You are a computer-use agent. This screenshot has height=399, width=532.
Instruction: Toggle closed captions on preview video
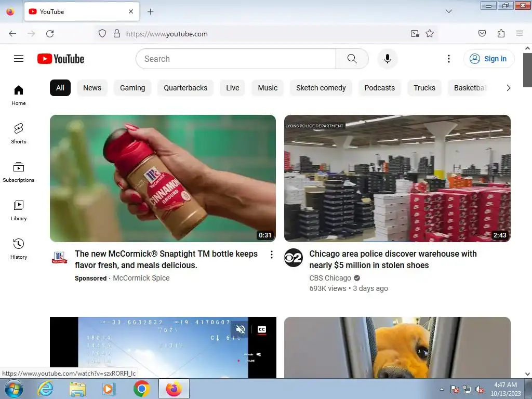click(262, 329)
